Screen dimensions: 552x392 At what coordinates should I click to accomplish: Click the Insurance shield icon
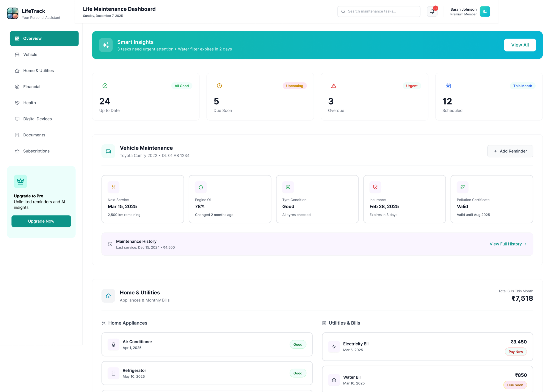point(375,187)
